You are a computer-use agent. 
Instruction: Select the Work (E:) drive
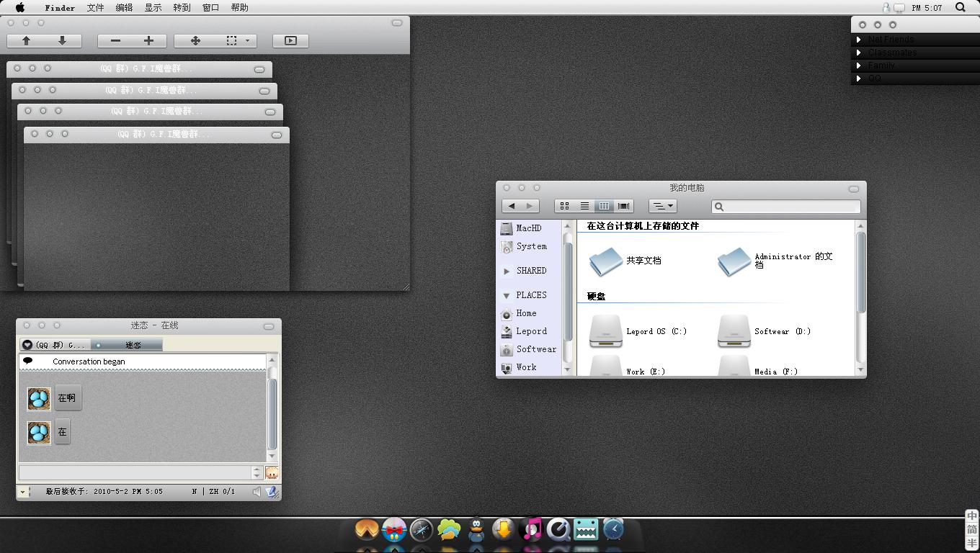(627, 366)
